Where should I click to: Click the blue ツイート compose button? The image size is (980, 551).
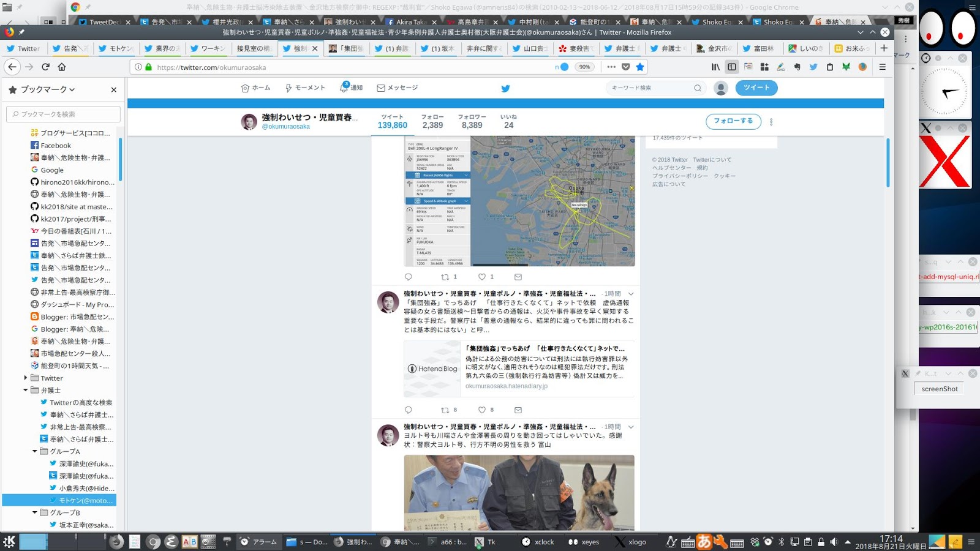coord(756,88)
